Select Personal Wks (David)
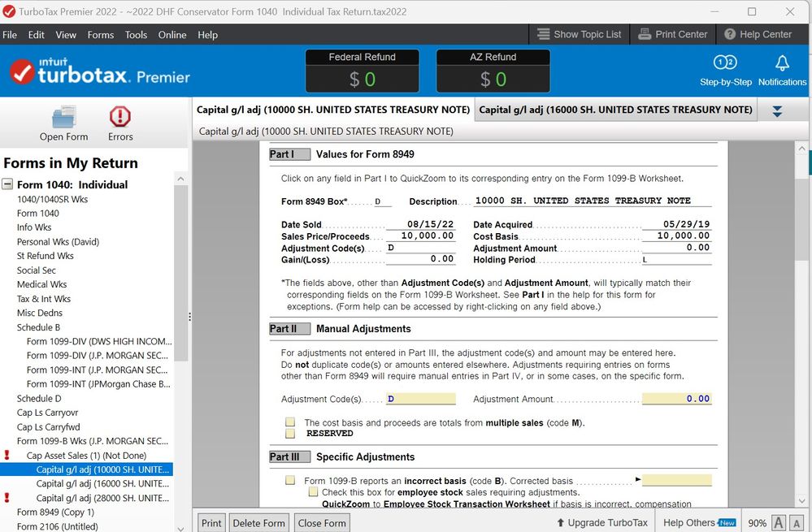812x532 pixels. tap(58, 242)
